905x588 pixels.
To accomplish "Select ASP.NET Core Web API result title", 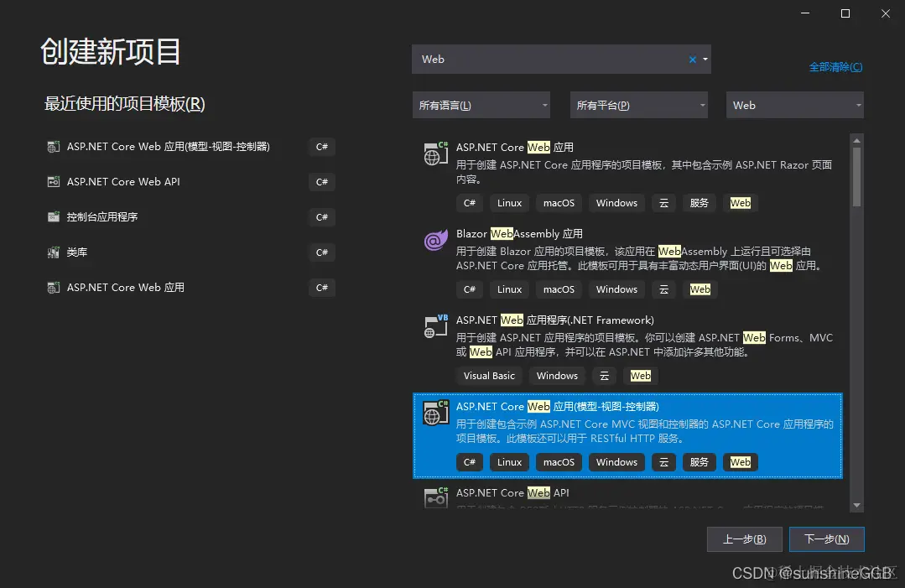I will coord(512,492).
